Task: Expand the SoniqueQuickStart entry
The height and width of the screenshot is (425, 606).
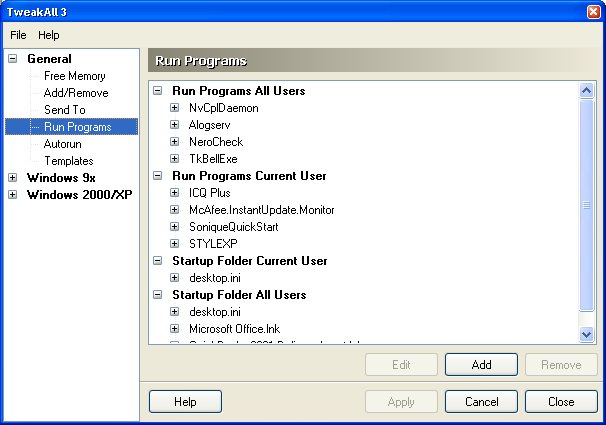Action: (x=175, y=227)
